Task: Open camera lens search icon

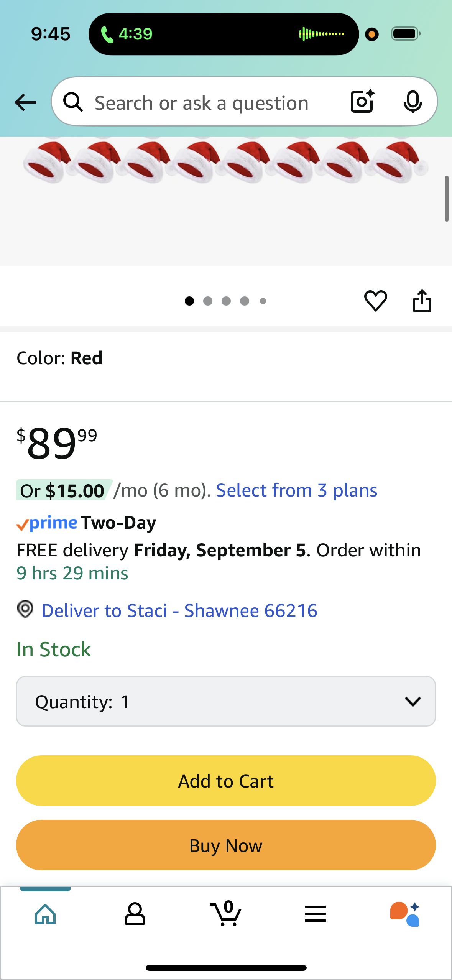Action: click(362, 101)
